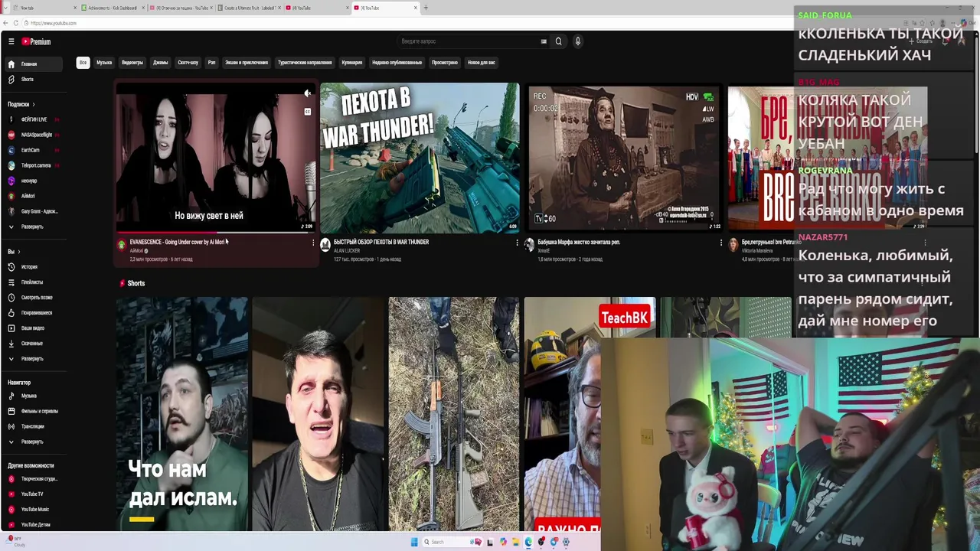Image resolution: width=980 pixels, height=551 pixels.
Task: Toggle captions on the Evanescence preview
Action: click(307, 112)
